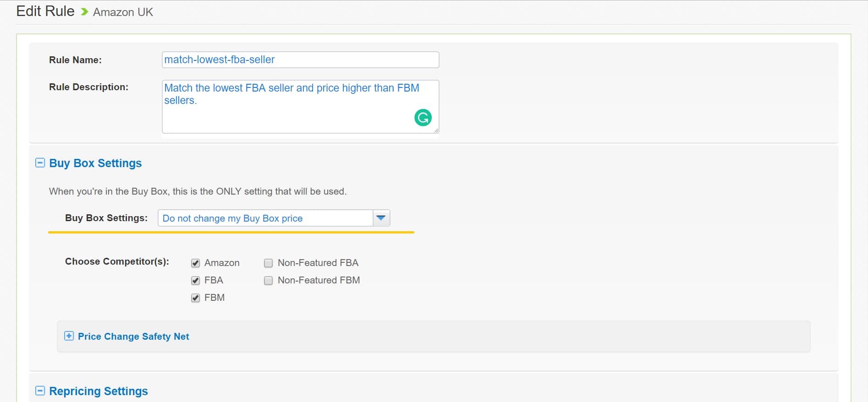
Task: Click the Amazon UK breadcrumb
Action: 123,12
